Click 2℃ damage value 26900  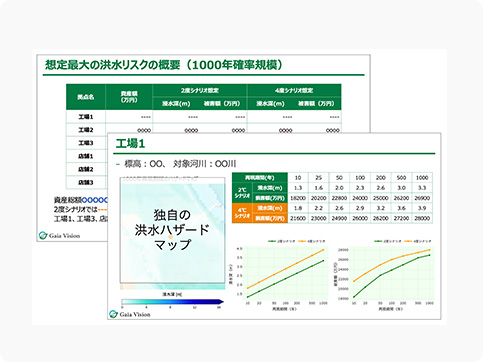point(422,198)
